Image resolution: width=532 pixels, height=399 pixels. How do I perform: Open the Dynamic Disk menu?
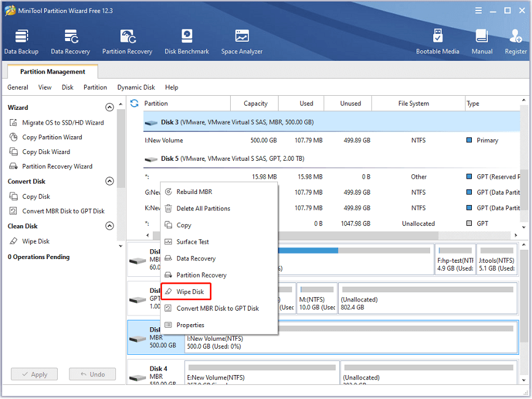tap(136, 87)
